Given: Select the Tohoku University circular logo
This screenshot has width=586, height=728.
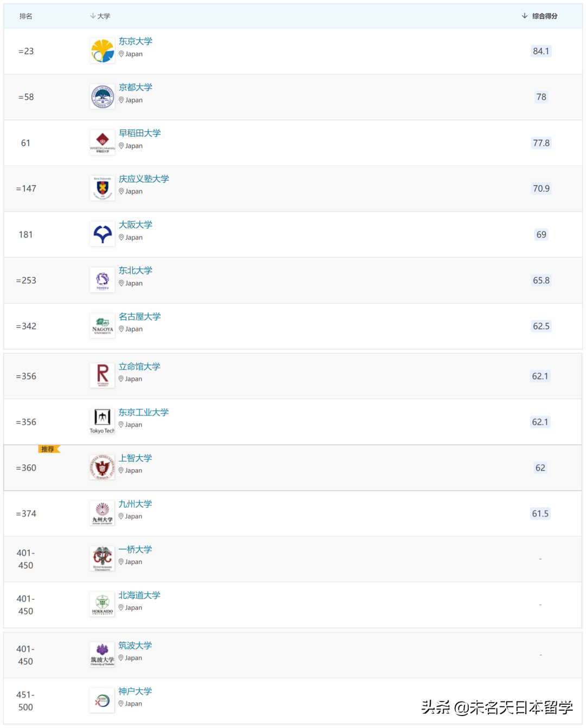Looking at the screenshot, I should pyautogui.click(x=102, y=280).
